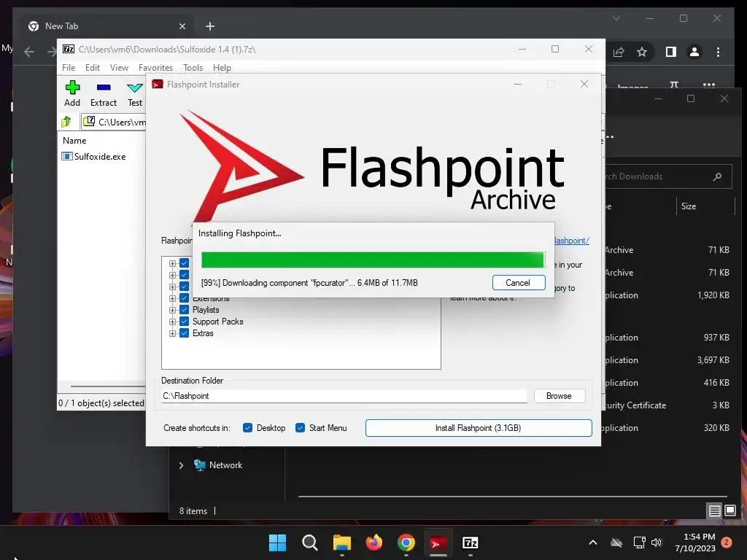
Task: Open the 7-Zip Tools menu
Action: [193, 68]
